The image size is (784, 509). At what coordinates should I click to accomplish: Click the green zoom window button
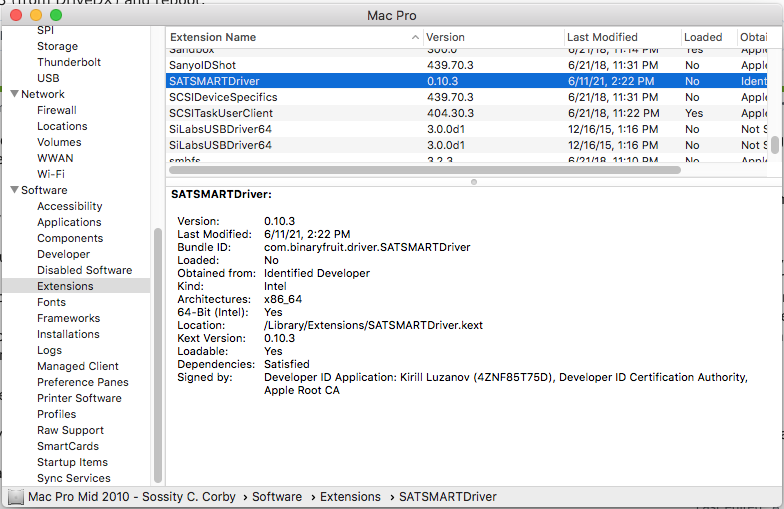(x=56, y=15)
